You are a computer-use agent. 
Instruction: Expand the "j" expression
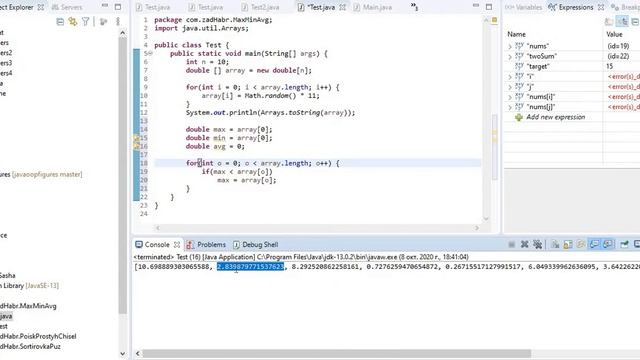(510, 87)
